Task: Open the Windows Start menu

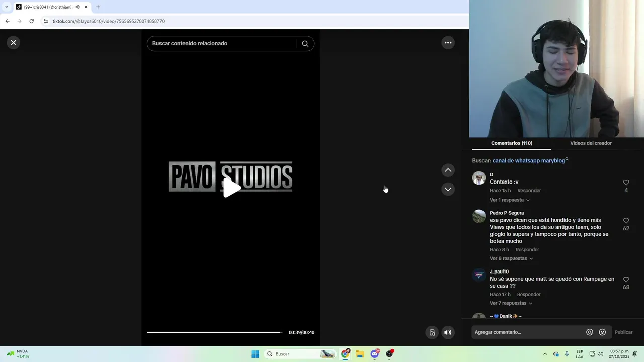Action: pos(255,354)
